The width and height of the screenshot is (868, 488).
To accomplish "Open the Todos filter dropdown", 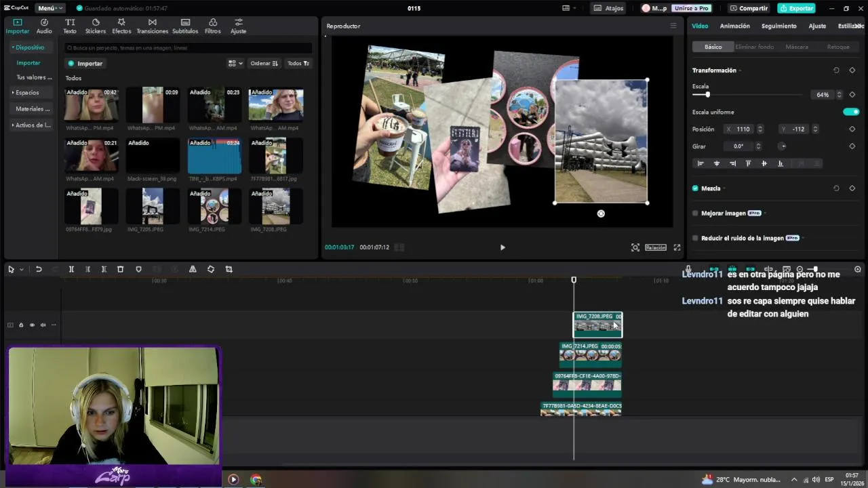I will pyautogui.click(x=298, y=63).
